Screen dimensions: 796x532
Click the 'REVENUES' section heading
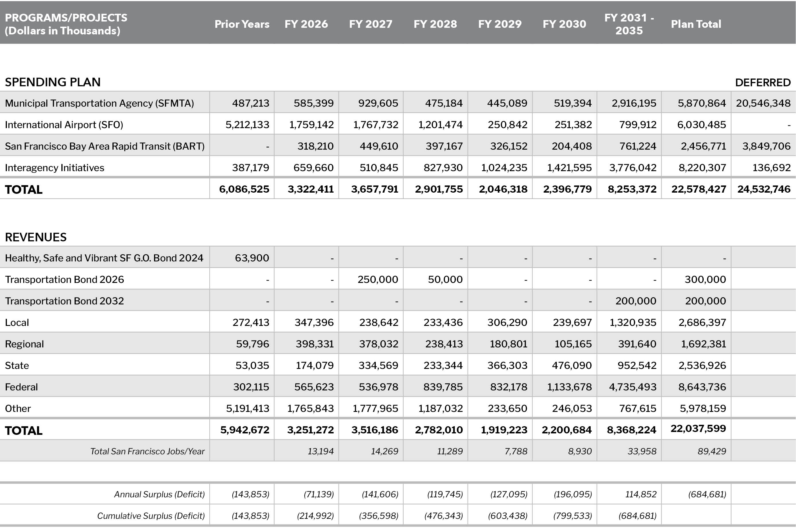(36, 237)
